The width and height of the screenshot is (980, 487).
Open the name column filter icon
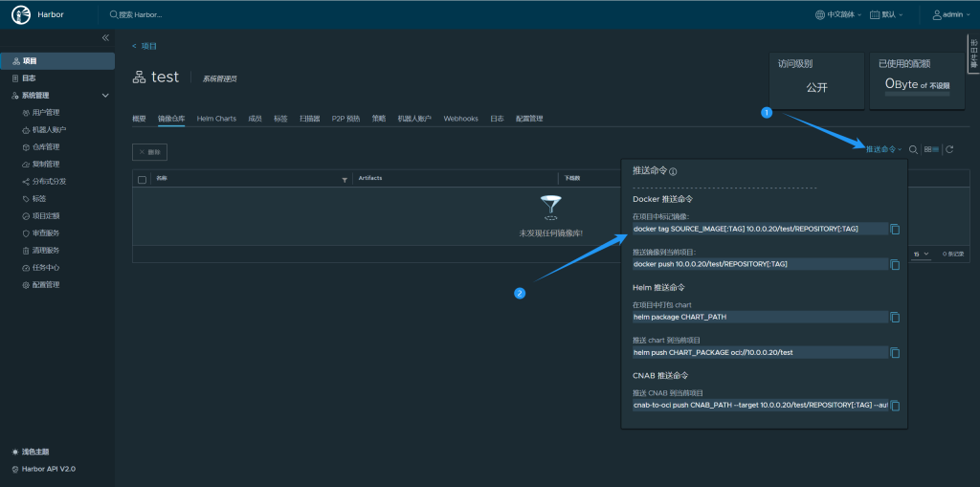[x=345, y=179]
